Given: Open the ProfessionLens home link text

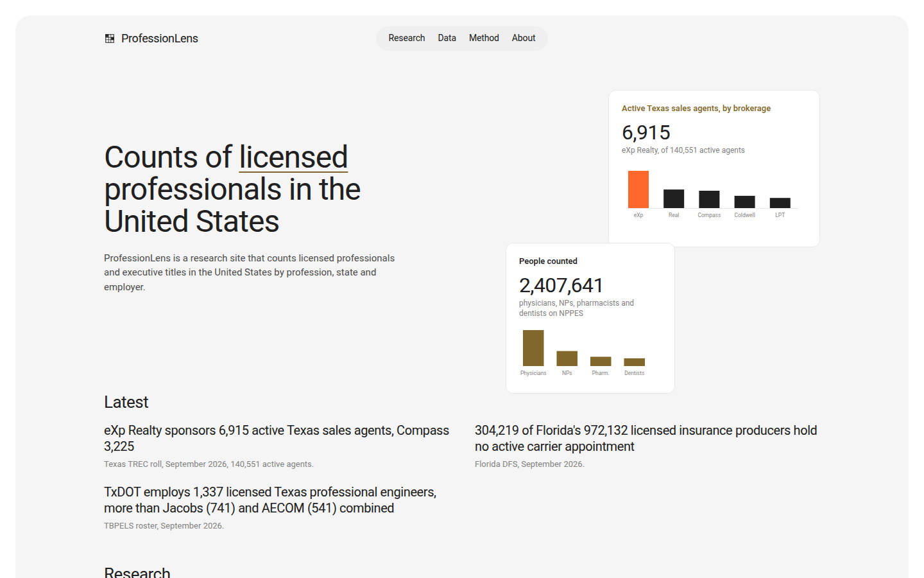Looking at the screenshot, I should [160, 39].
